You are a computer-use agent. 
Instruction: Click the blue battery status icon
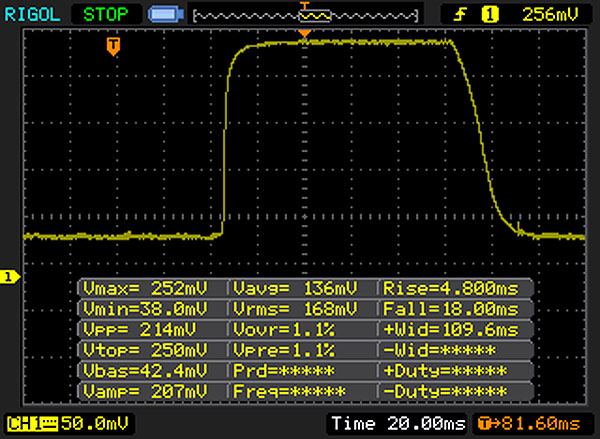tap(166, 15)
